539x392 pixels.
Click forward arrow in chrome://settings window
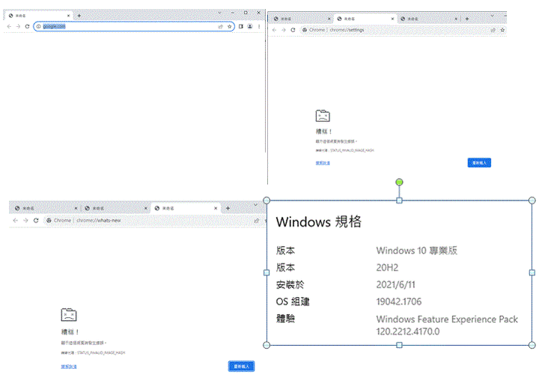(284, 30)
